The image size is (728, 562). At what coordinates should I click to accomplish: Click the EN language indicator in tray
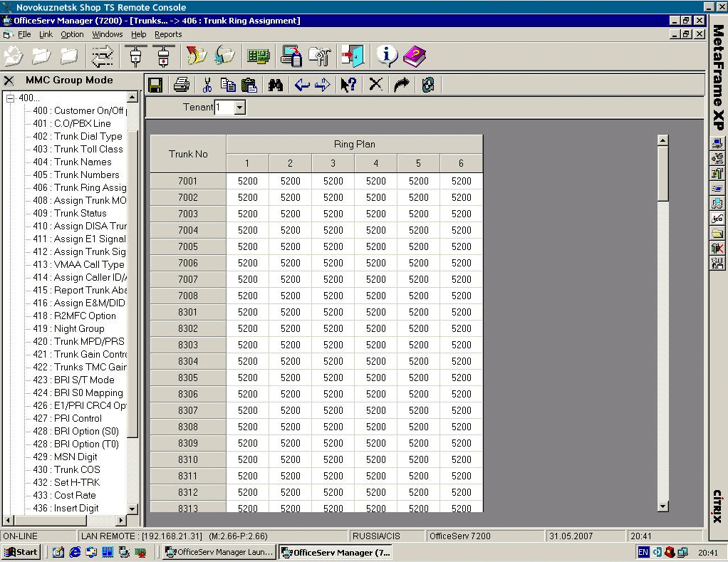(x=643, y=552)
